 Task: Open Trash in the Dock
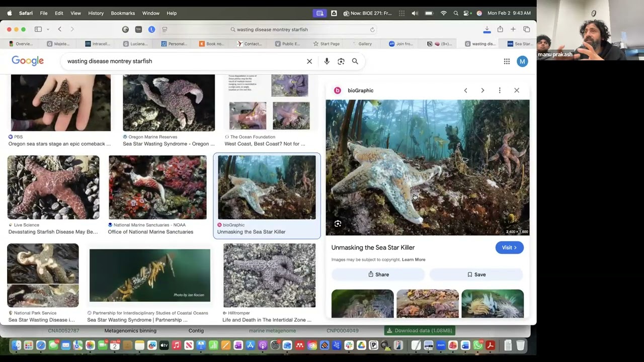[x=520, y=345]
